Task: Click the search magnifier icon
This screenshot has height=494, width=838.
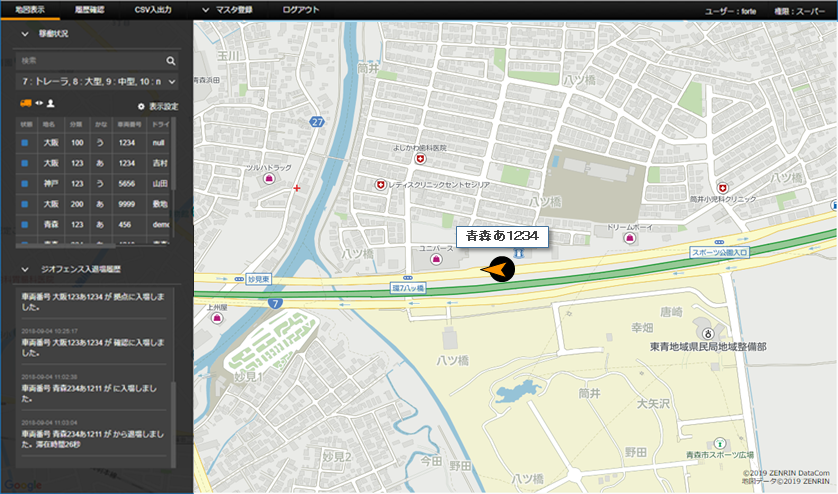Action: (171, 61)
